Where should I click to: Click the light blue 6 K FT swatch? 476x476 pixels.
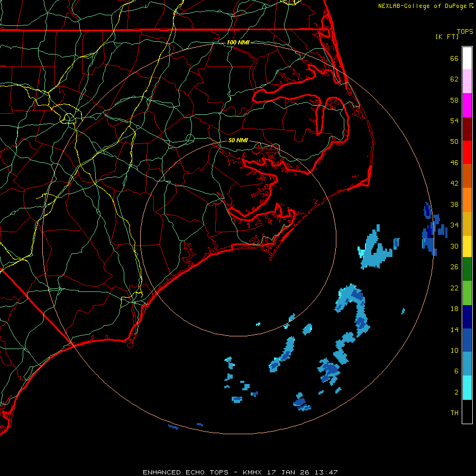click(x=467, y=364)
